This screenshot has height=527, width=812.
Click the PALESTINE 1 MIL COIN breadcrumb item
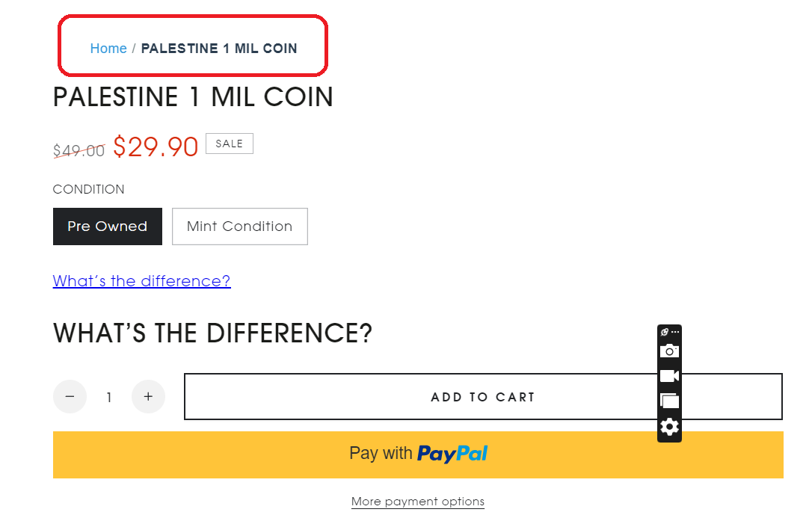[x=219, y=48]
